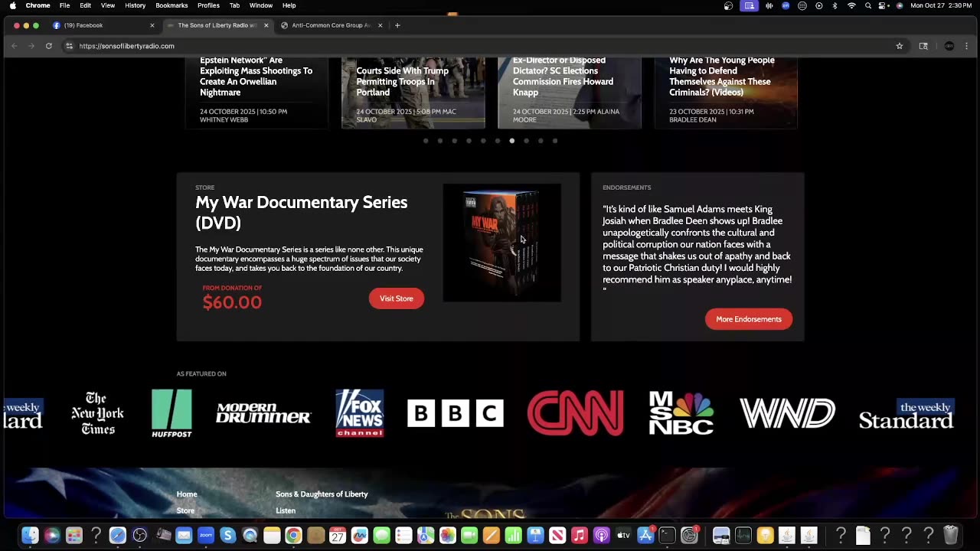Image resolution: width=980 pixels, height=551 pixels.
Task: Open the Home footer link
Action: (187, 494)
